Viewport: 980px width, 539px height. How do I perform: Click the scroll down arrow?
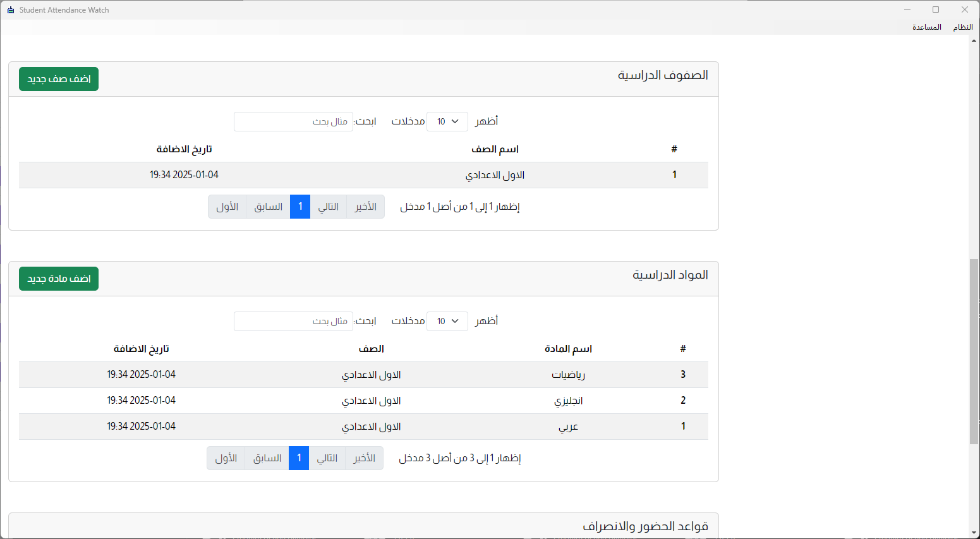[x=974, y=533]
